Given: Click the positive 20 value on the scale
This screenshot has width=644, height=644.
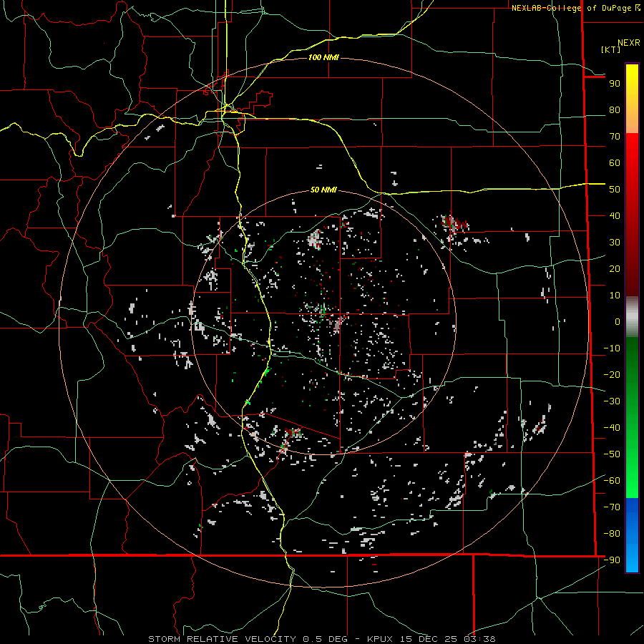Looking at the screenshot, I should click(615, 269).
